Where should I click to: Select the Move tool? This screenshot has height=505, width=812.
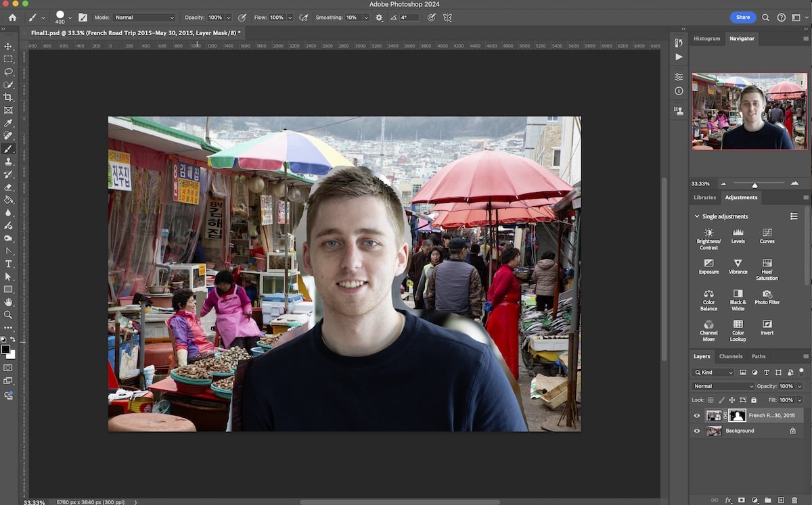pyautogui.click(x=9, y=47)
